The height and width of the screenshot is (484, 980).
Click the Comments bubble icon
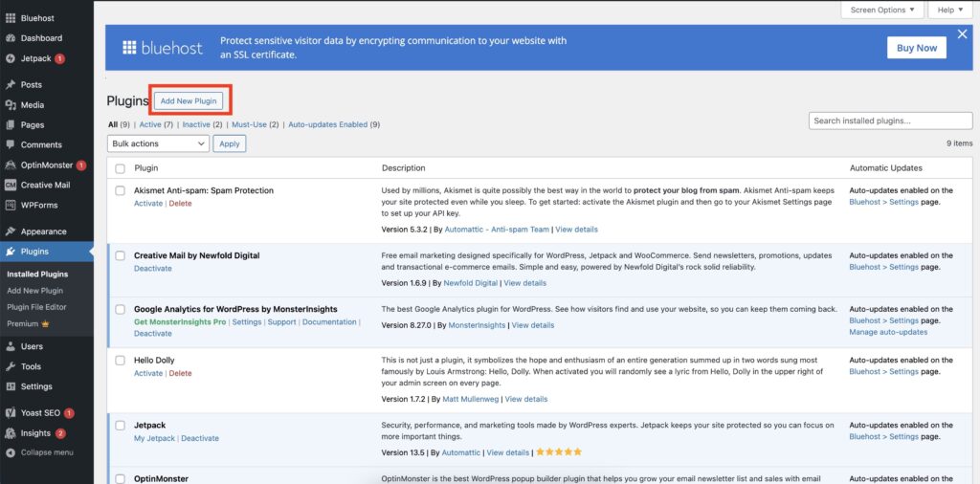point(10,144)
